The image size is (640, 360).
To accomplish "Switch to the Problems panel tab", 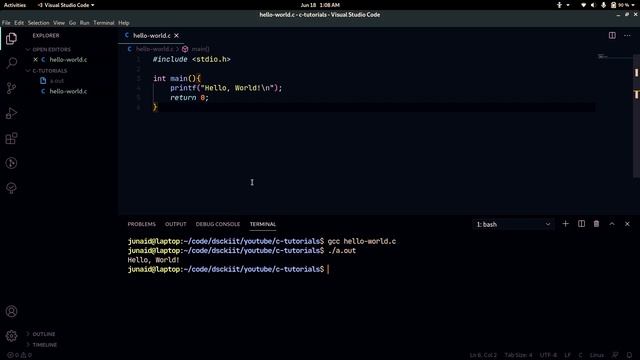I will coord(142,224).
